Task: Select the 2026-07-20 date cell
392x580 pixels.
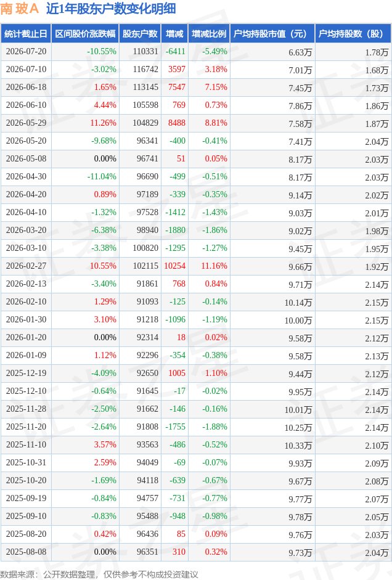Action: pos(27,51)
